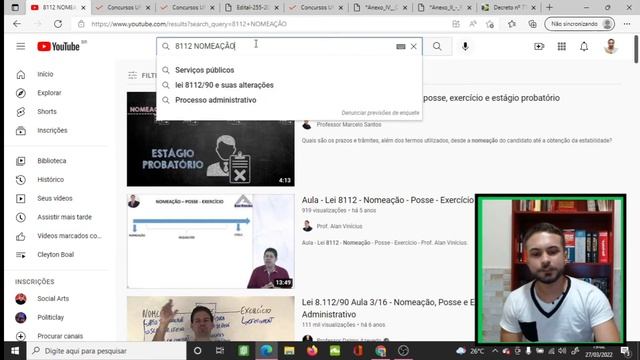Image resolution: width=640 pixels, height=360 pixels.
Task: Switch to the Anexo_IV tab
Action: click(x=381, y=7)
